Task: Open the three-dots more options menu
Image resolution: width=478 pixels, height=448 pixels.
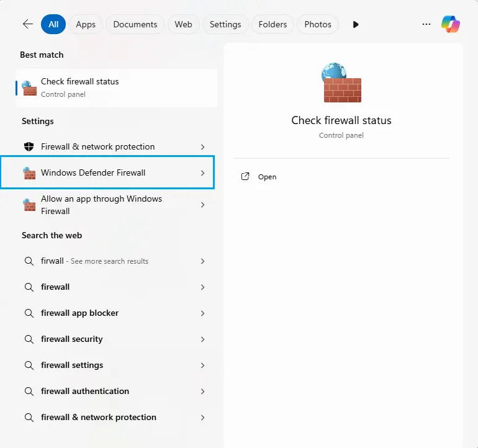Action: pos(426,24)
